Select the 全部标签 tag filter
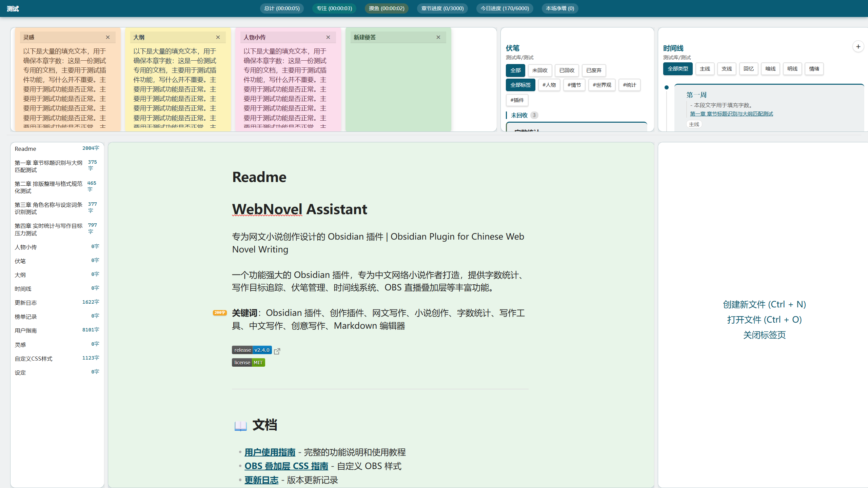 pos(520,85)
